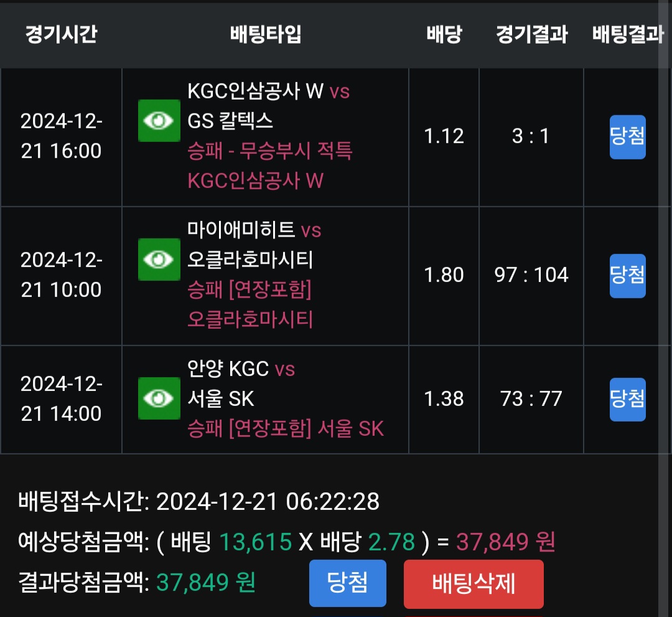Click 당첨 badge in the GS 칼텍스 row
Viewport: 672px width, 617px height.
click(x=627, y=137)
